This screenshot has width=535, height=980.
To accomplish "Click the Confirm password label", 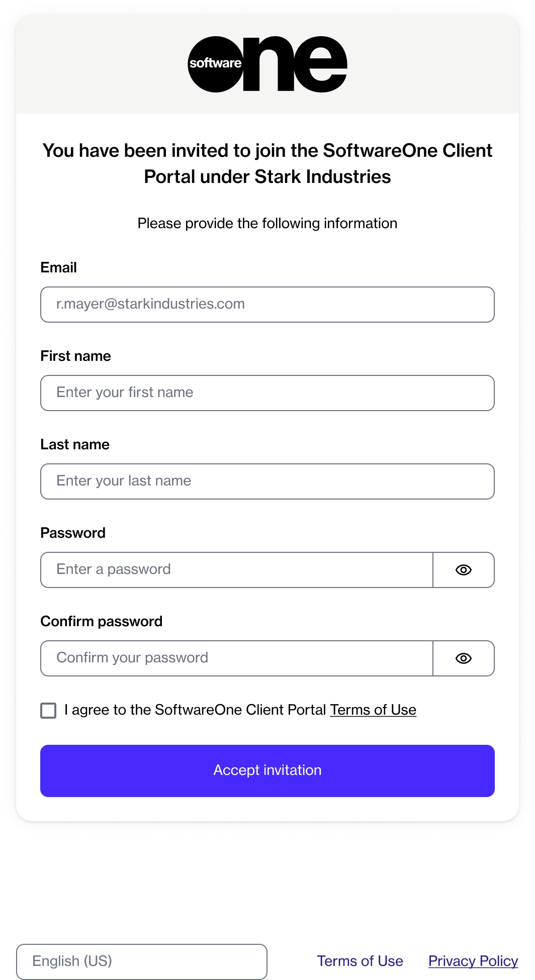I will [101, 621].
